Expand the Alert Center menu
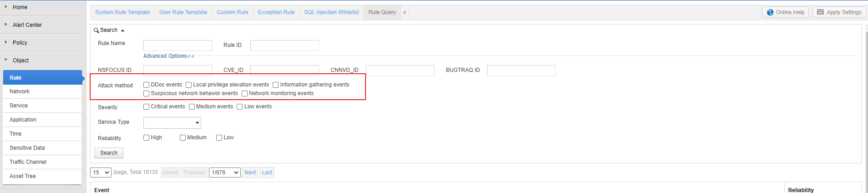The image size is (868, 193). (x=27, y=25)
